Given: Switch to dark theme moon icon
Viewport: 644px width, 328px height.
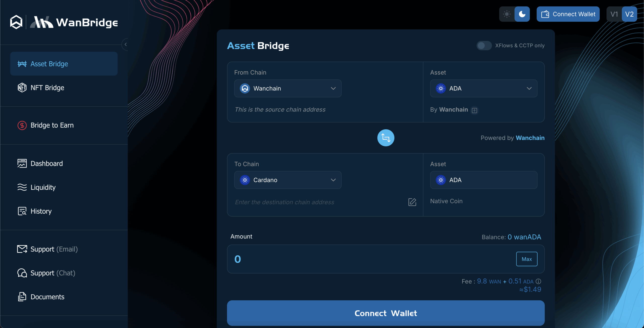Looking at the screenshot, I should [522, 14].
